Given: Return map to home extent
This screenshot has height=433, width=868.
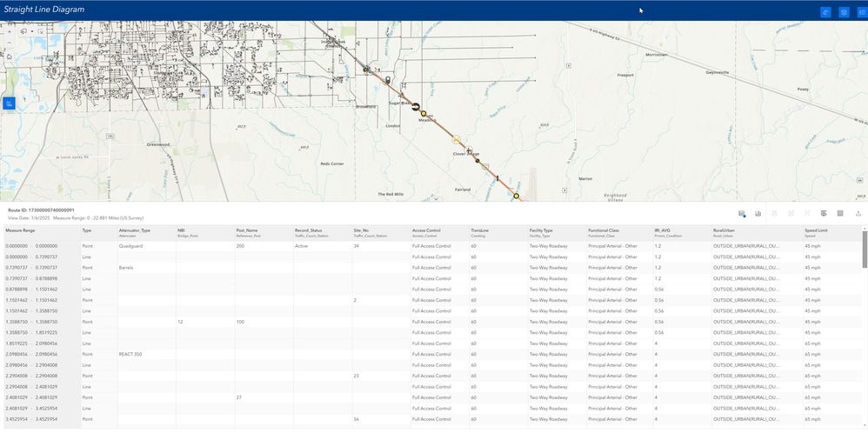Looking at the screenshot, I should [x=10, y=57].
